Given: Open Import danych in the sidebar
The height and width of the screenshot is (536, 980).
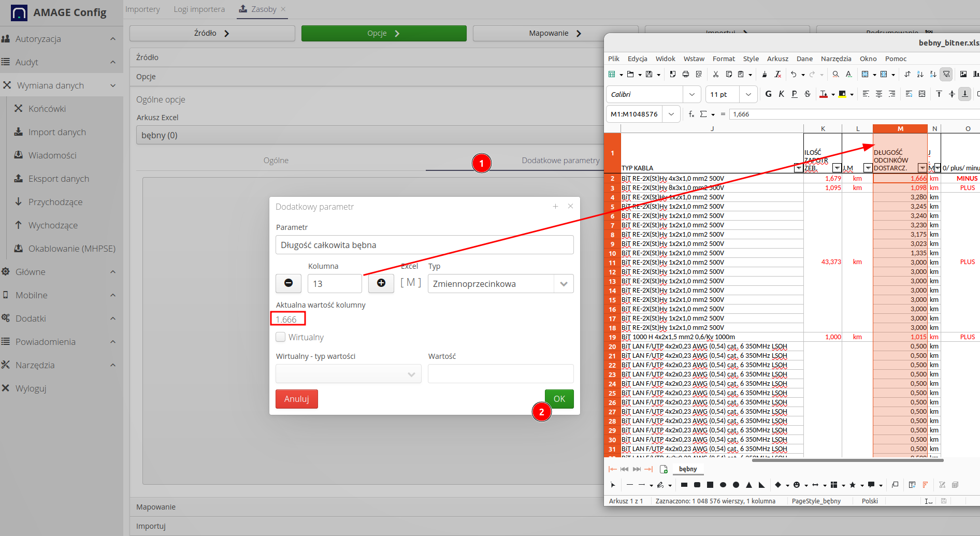Looking at the screenshot, I should click(x=57, y=132).
